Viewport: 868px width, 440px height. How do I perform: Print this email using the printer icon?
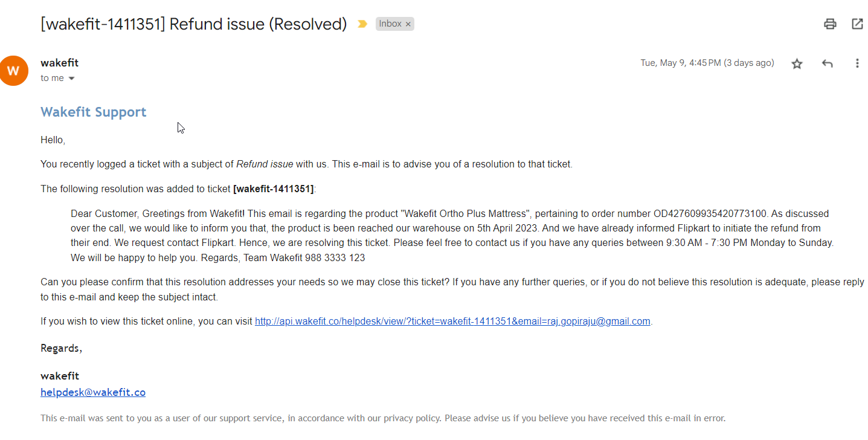click(x=830, y=24)
